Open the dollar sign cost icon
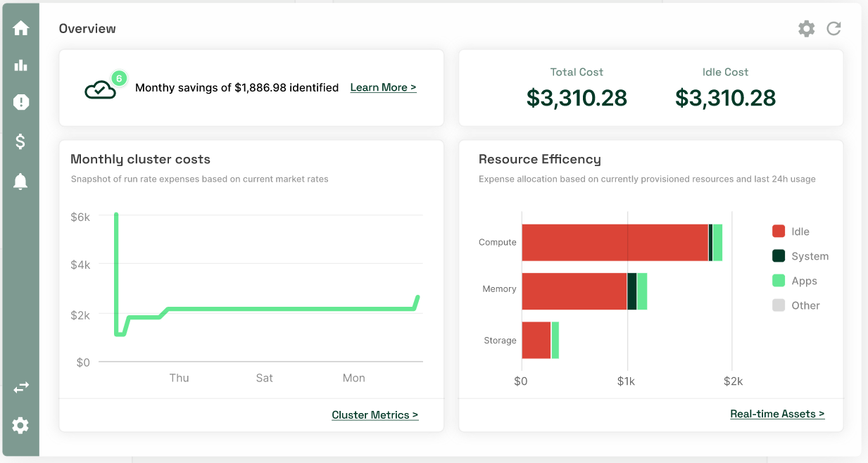The image size is (868, 463). point(20,141)
